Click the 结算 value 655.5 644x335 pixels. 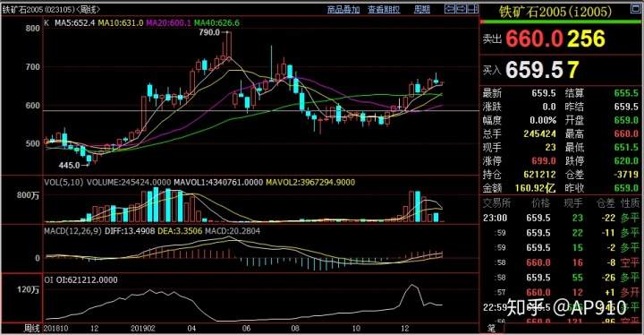(626, 93)
